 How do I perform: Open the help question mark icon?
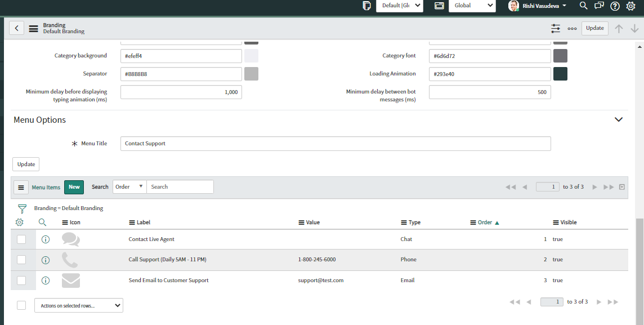tap(615, 6)
